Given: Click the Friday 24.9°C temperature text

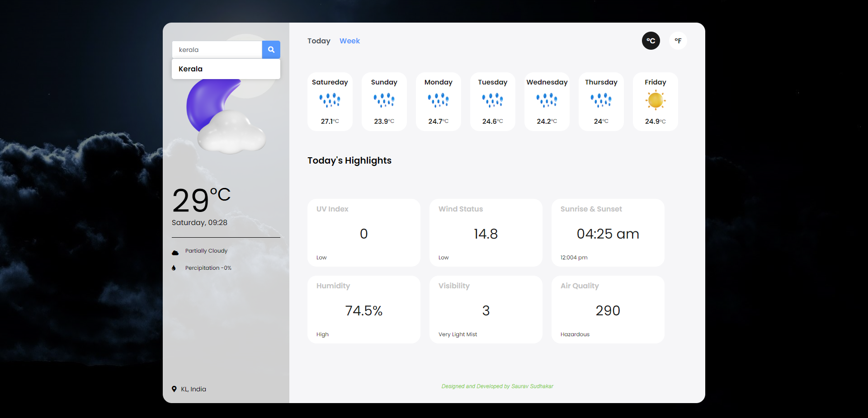Looking at the screenshot, I should click(656, 121).
